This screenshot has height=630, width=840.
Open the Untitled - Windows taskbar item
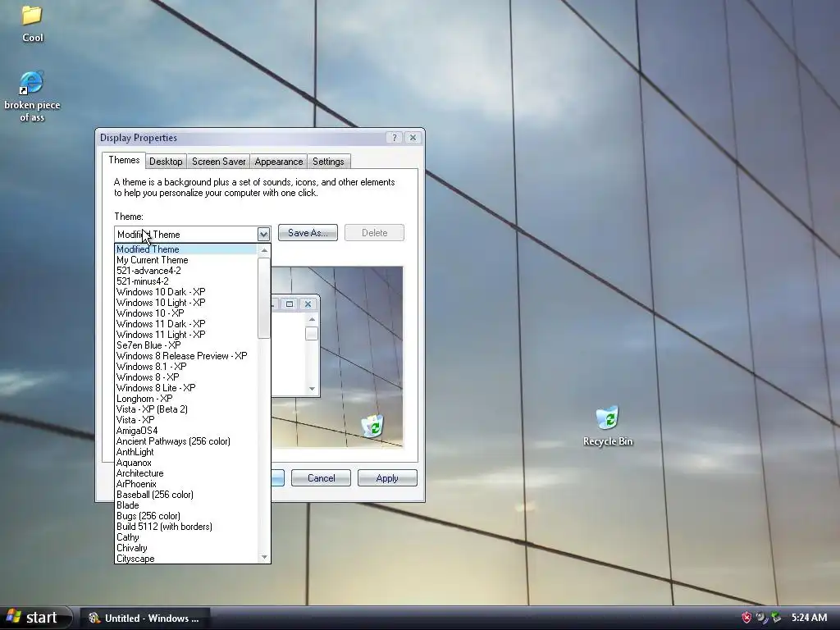tap(144, 619)
